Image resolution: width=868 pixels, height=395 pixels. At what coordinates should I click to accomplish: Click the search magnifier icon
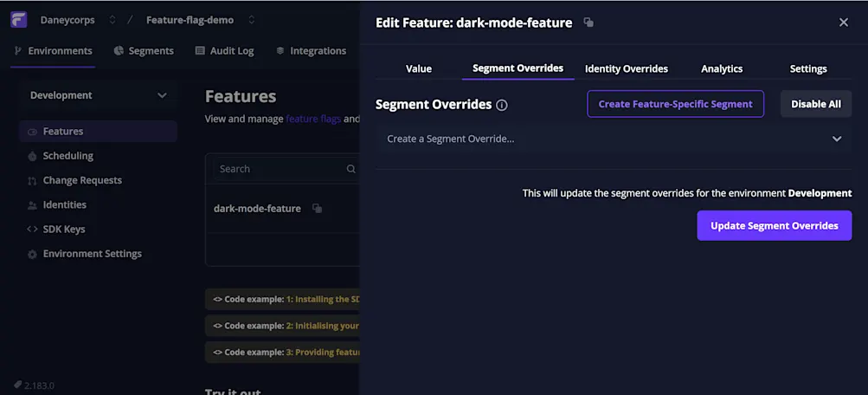[351, 169]
